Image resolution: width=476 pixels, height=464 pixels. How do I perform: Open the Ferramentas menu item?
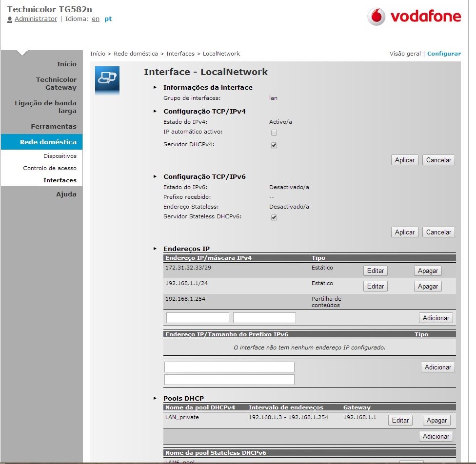click(x=54, y=126)
